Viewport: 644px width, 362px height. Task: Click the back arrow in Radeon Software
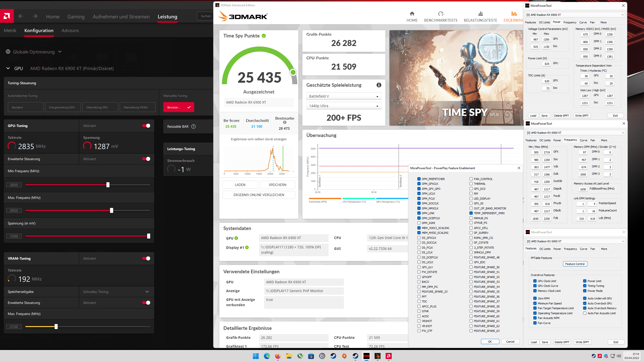pos(21,16)
